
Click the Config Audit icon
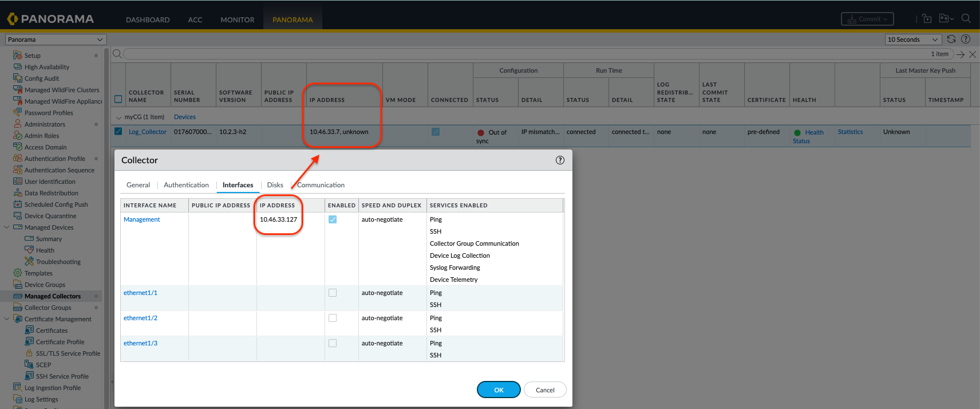point(17,78)
